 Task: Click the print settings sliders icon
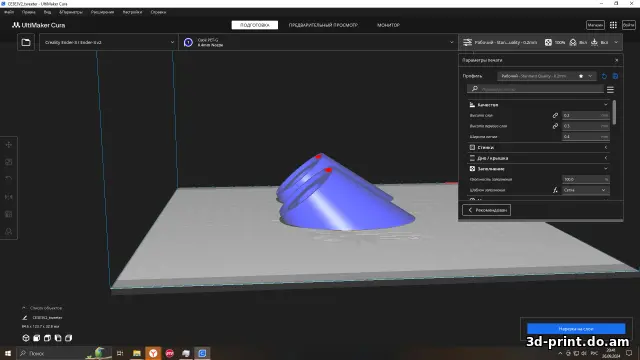[x=467, y=42]
